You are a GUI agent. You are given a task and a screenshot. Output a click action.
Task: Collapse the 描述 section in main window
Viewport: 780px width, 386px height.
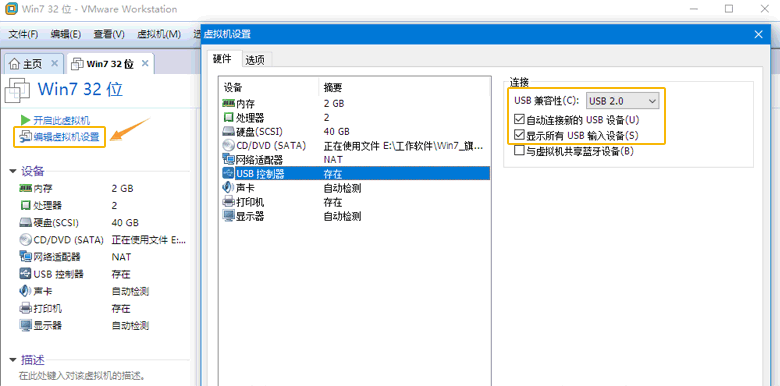pos(13,360)
